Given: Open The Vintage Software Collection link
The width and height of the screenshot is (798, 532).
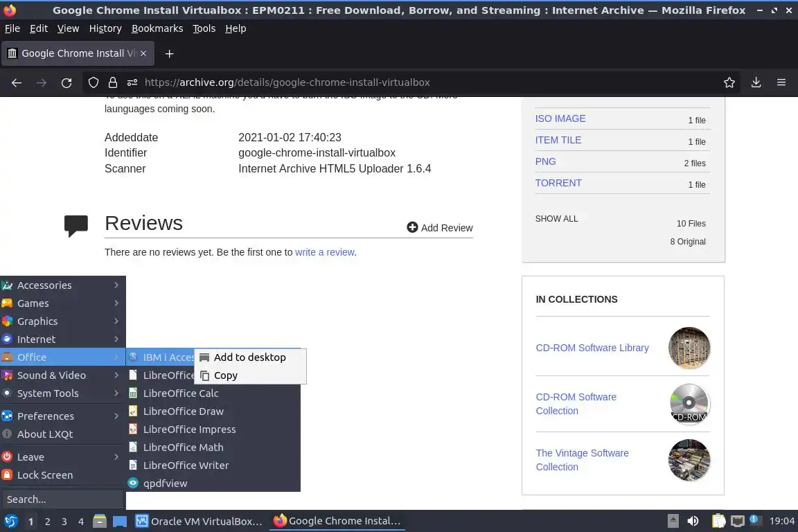Looking at the screenshot, I should coord(582,460).
